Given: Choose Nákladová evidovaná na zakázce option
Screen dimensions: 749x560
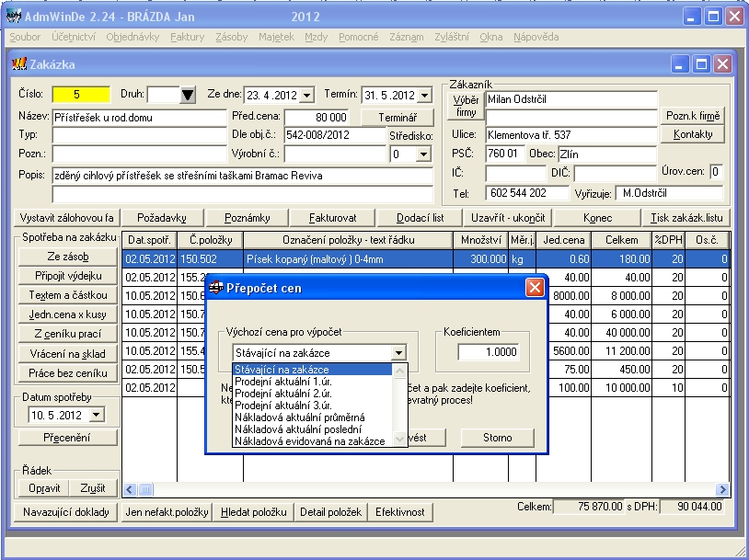Looking at the screenshot, I should tap(309, 441).
